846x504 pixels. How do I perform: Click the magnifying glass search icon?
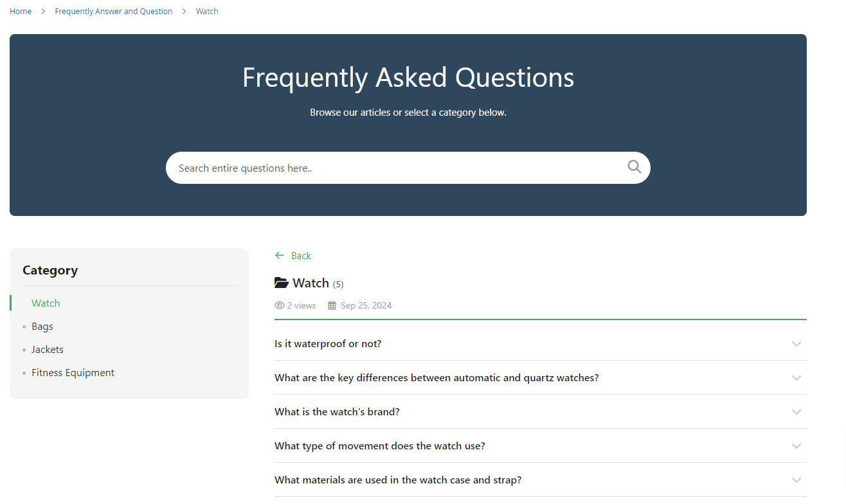[x=634, y=167]
